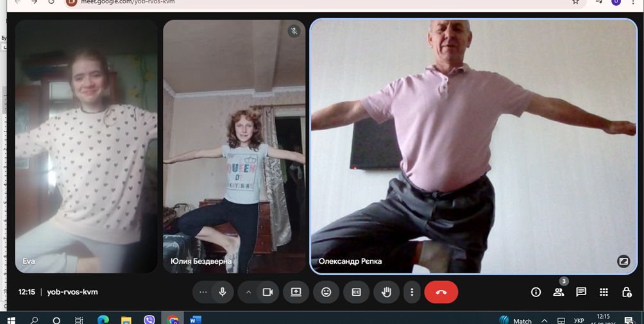Mute the microphone in the call
The width and height of the screenshot is (644, 324).
(x=223, y=292)
